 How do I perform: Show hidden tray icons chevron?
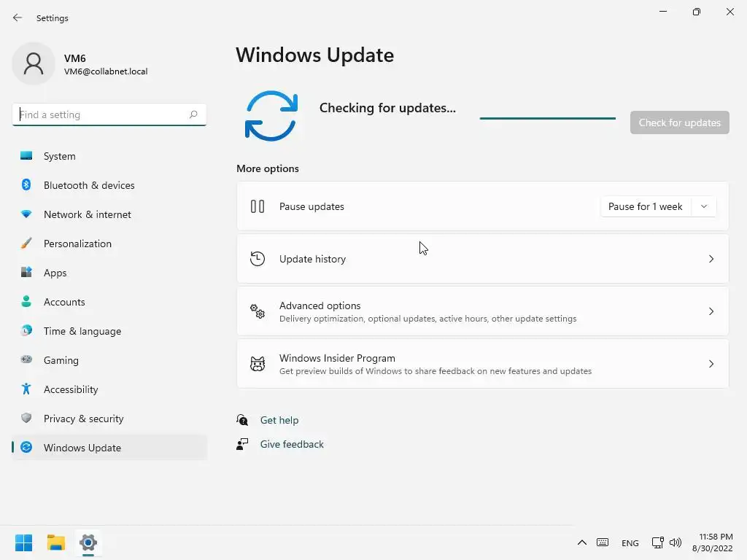point(581,542)
